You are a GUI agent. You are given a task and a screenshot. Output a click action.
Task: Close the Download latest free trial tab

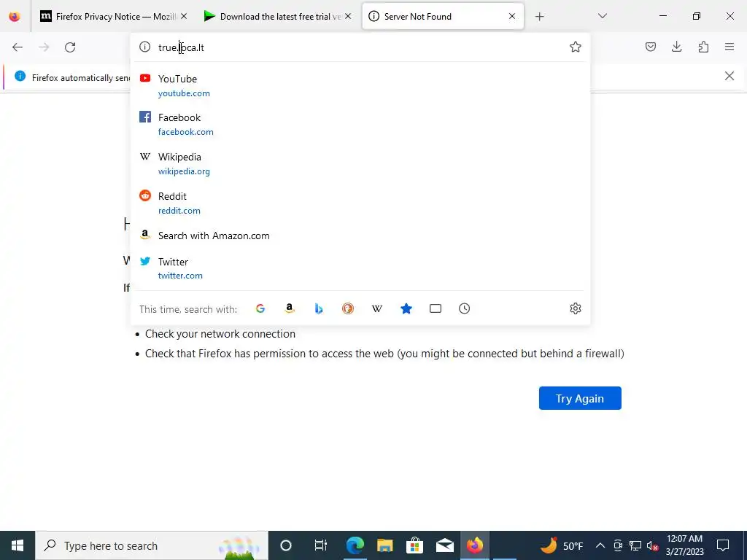click(x=348, y=16)
